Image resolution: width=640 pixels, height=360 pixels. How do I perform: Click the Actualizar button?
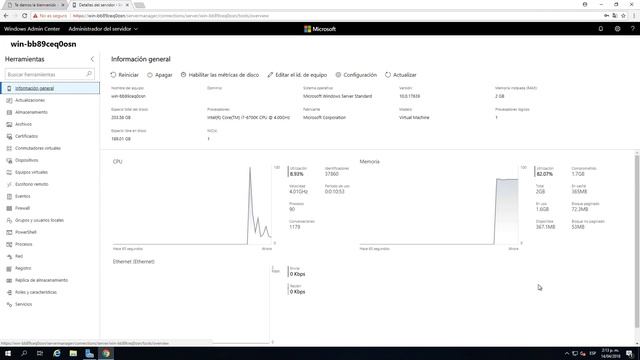(400, 75)
